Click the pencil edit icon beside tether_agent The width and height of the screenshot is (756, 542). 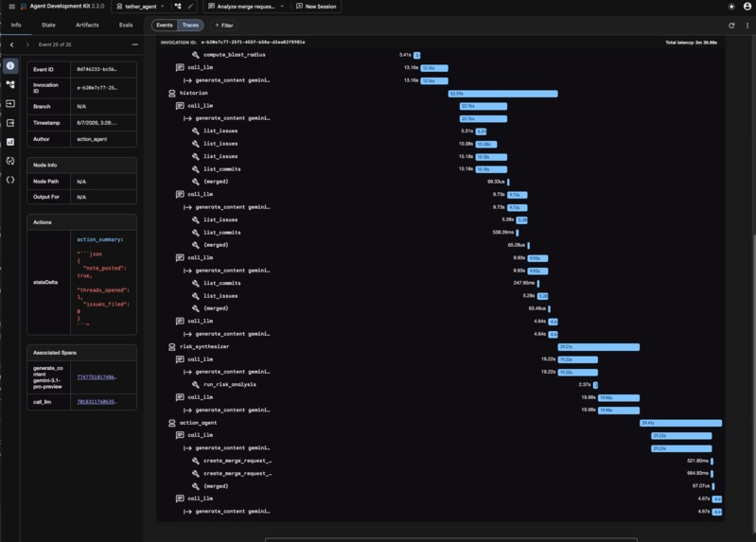(x=190, y=7)
